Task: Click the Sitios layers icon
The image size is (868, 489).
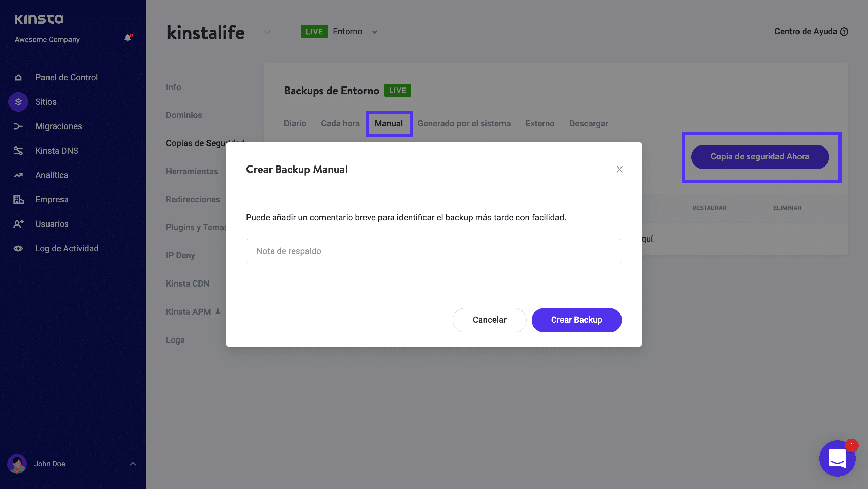Action: [18, 102]
